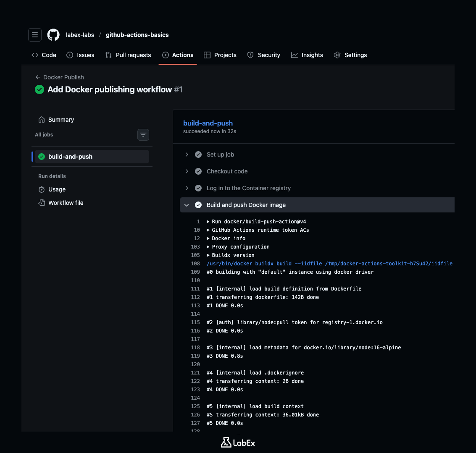Click check icon on Build and push Docker image
The width and height of the screenshot is (476, 453).
(x=198, y=205)
